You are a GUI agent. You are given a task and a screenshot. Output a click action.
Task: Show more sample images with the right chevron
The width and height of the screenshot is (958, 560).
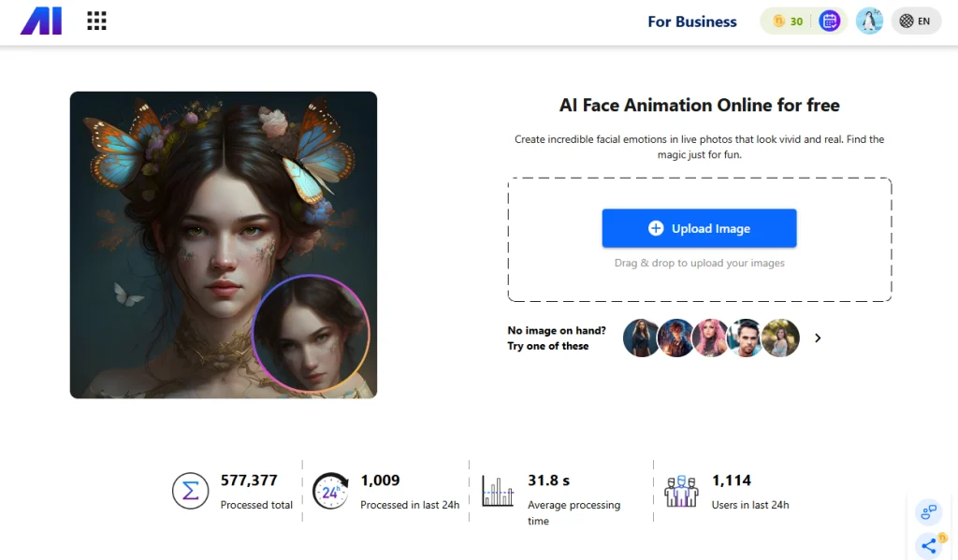click(x=818, y=337)
